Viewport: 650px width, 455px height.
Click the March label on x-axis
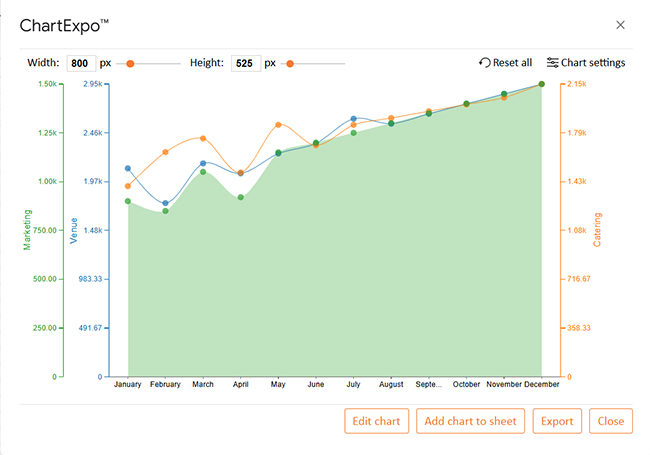click(203, 384)
